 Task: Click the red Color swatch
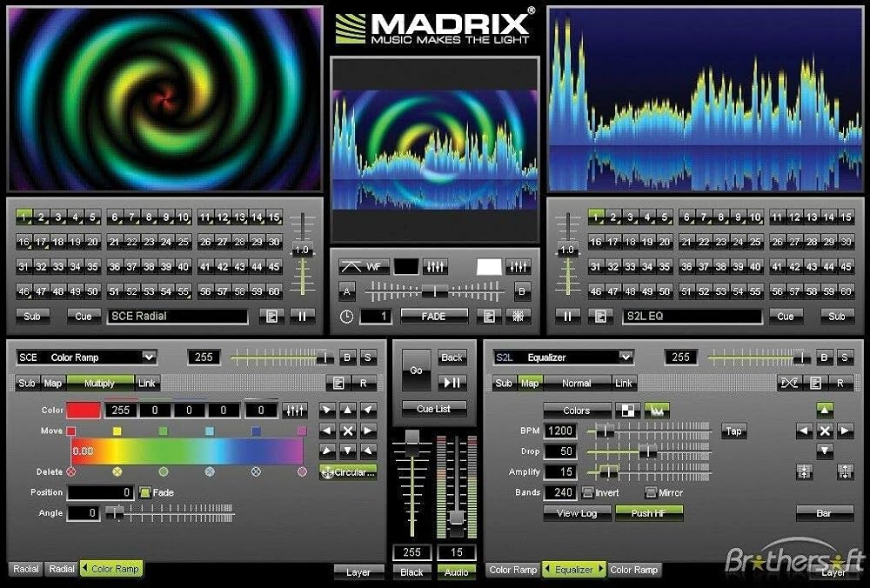click(84, 411)
